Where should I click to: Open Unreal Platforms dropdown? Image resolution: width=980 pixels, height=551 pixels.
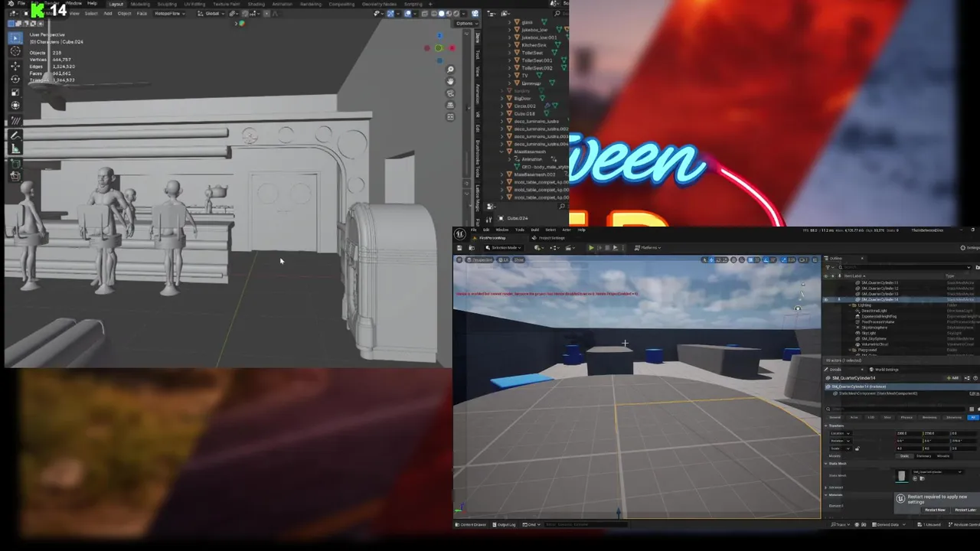coord(648,247)
